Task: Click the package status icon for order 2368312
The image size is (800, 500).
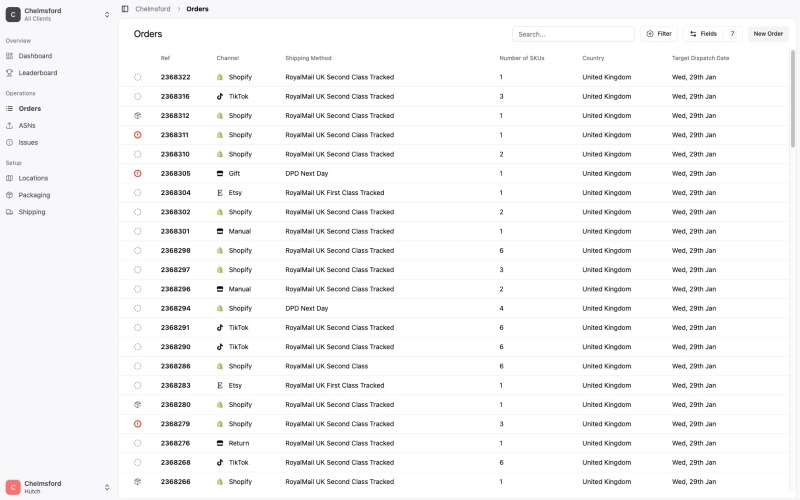Action: pyautogui.click(x=138, y=116)
